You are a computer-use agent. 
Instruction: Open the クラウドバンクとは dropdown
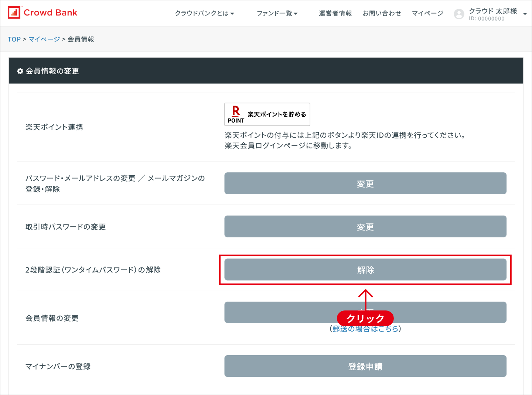pos(204,13)
